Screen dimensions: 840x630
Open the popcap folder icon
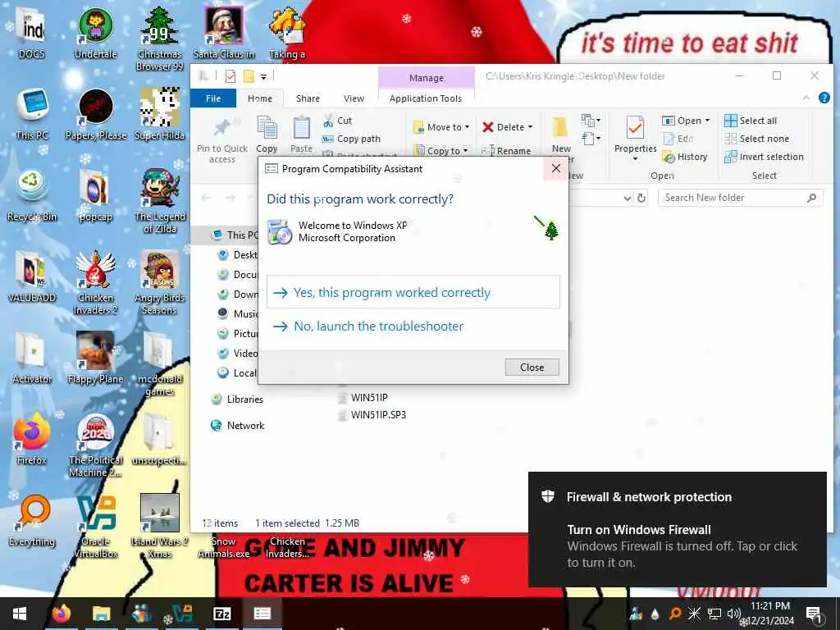pos(95,195)
